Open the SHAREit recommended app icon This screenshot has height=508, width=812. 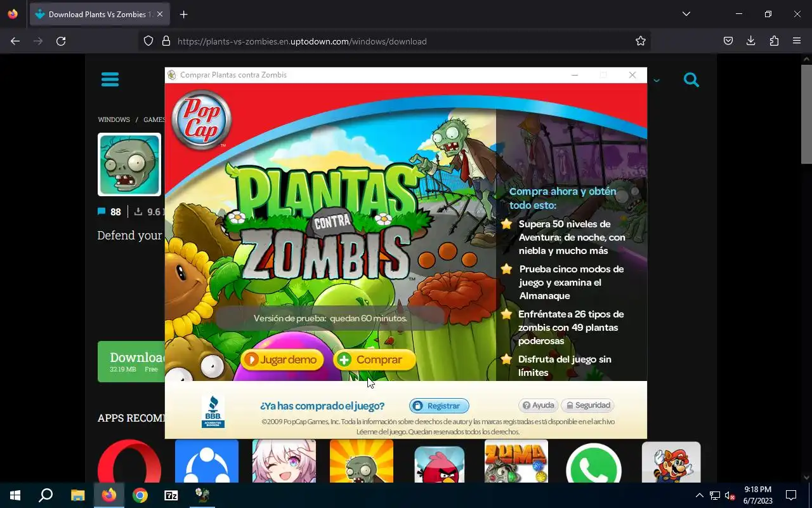(207, 462)
